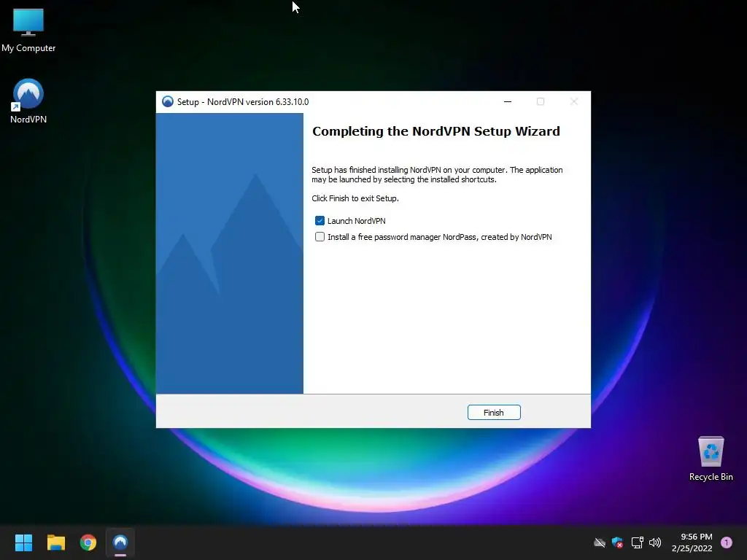
Task: Open the NordVPN desktop shortcut
Action: (28, 101)
